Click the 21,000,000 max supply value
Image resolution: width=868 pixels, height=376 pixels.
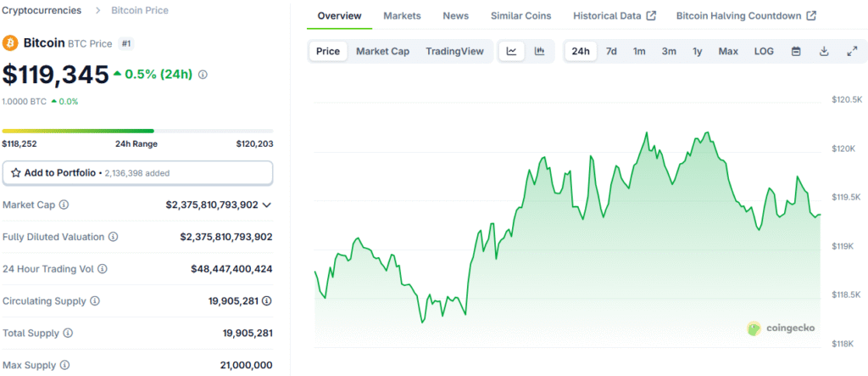(247, 366)
